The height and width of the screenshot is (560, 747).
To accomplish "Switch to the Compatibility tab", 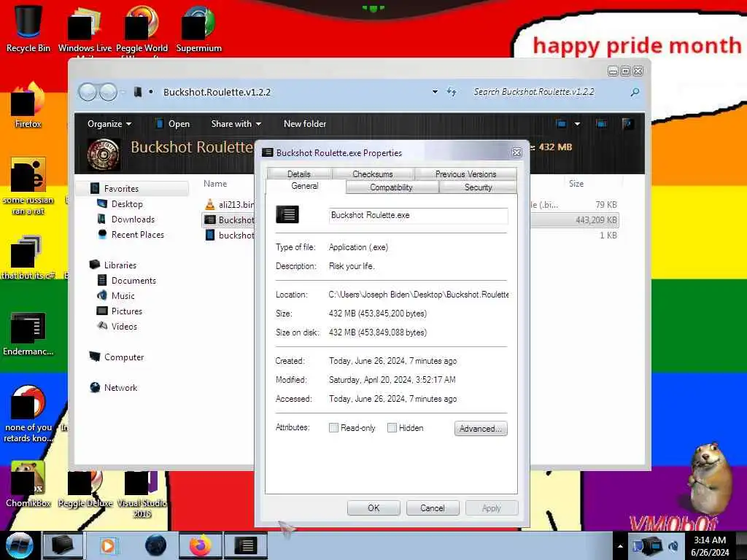I will [x=391, y=187].
